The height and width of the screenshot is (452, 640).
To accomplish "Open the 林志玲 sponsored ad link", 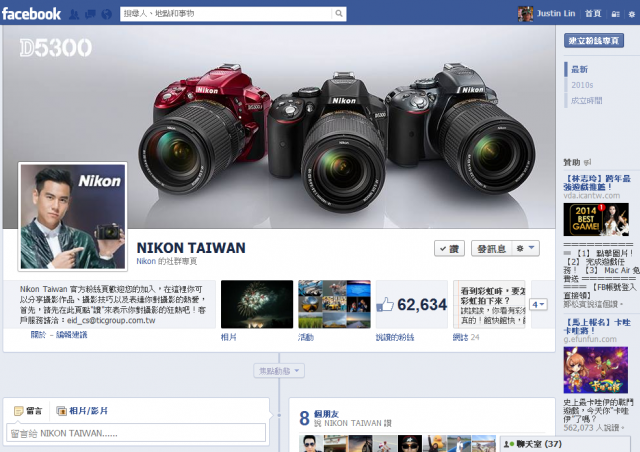I will coord(597,183).
